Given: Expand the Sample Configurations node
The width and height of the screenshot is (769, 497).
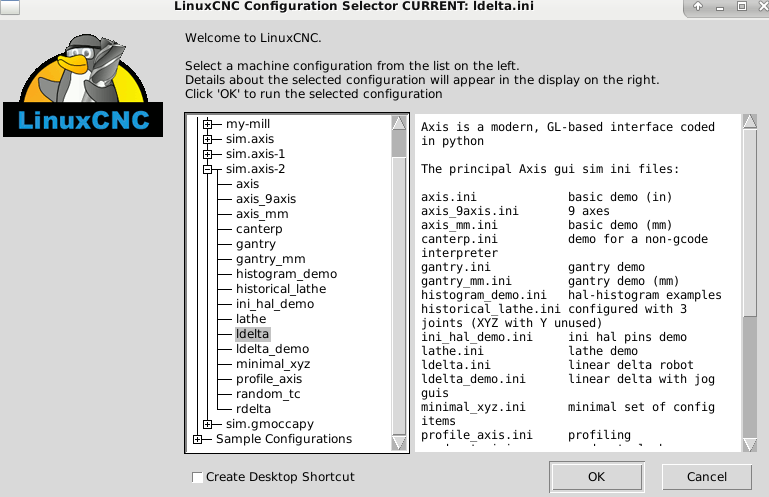Looking at the screenshot, I should pyautogui.click(x=198, y=439).
